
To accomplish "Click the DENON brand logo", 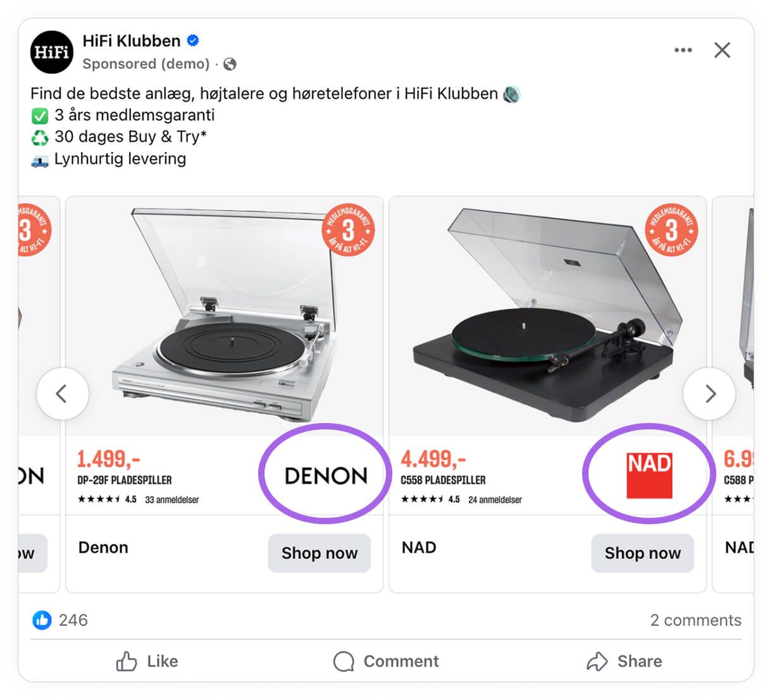I will point(326,476).
